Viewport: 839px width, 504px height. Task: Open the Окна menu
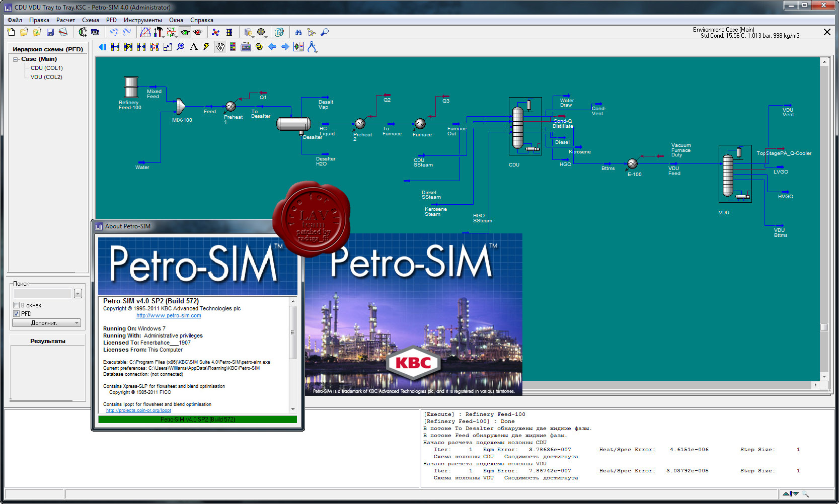(x=176, y=20)
